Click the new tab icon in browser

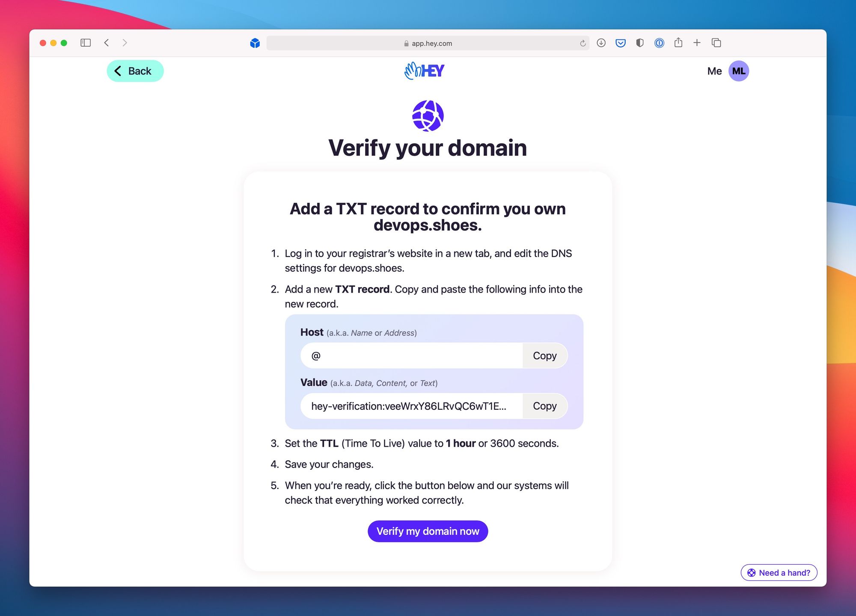[697, 42]
